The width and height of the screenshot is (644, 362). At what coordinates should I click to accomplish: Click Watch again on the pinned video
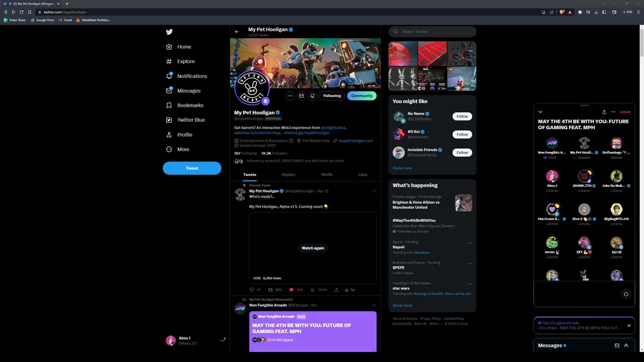313,248
